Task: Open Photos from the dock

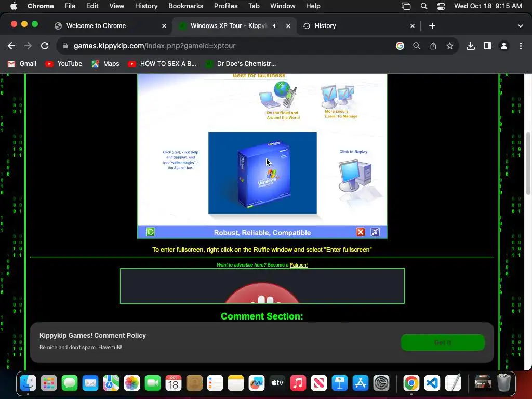Action: coord(132,383)
